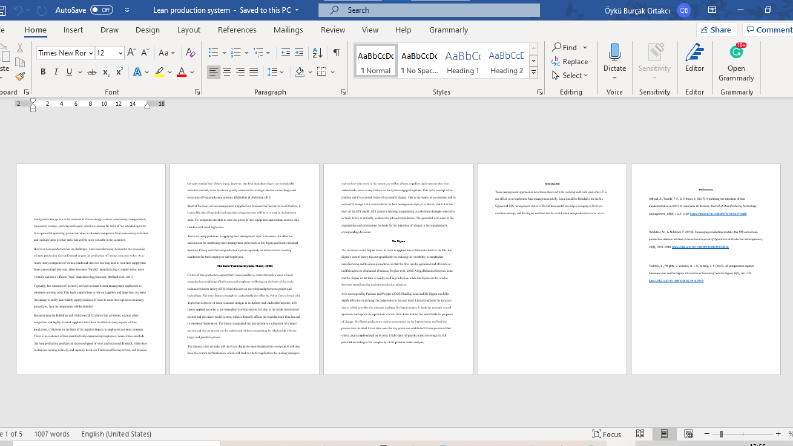Click the Bullets list icon
This screenshot has height=446, width=793.
(x=213, y=53)
